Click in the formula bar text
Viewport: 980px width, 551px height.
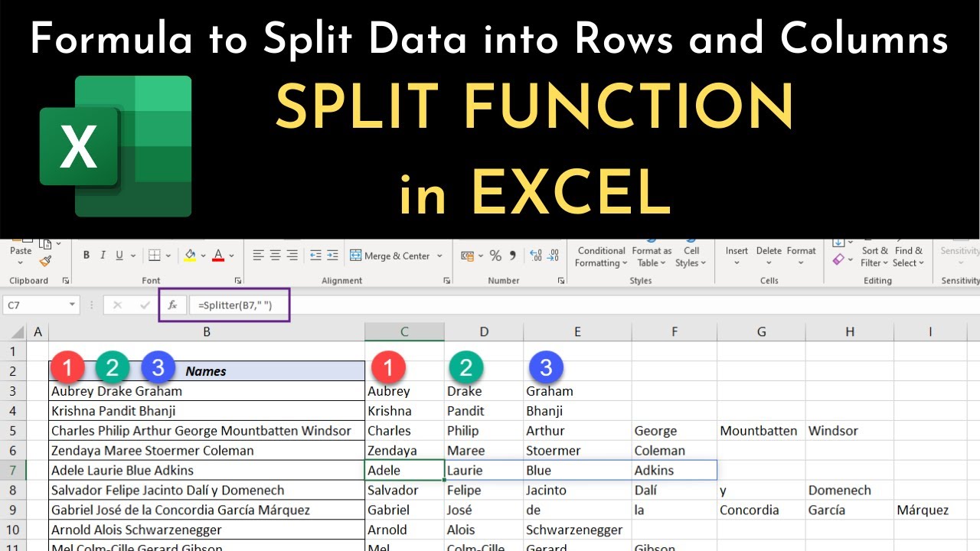(x=235, y=305)
